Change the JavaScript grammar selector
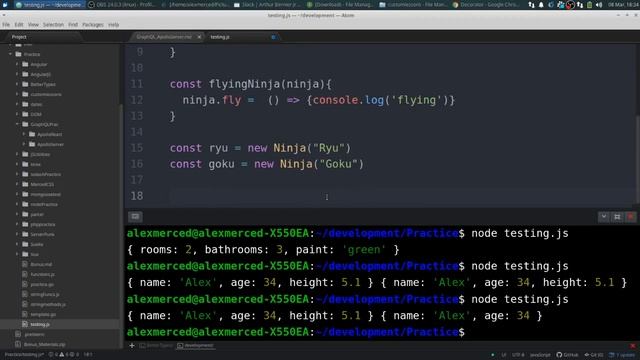This screenshot has width=640, height=360. 540,355
